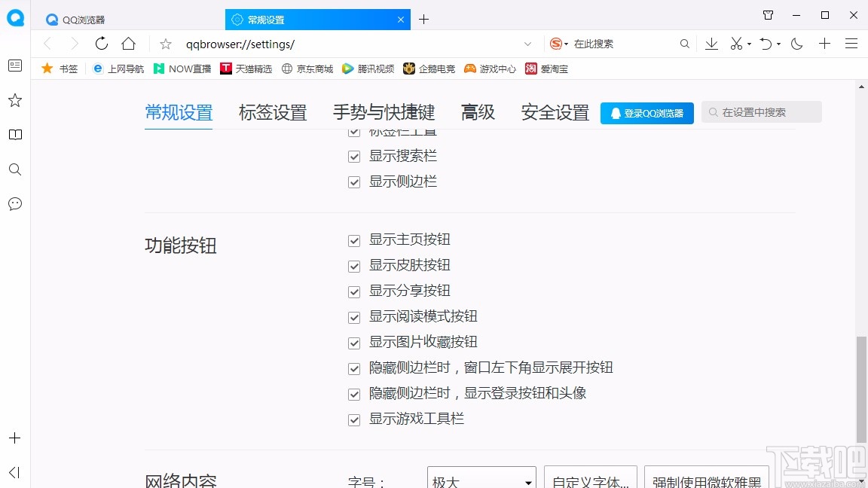Screen dimensions: 868x488
Task: Click inside the 在设置中搜索 search field
Action: 761,111
